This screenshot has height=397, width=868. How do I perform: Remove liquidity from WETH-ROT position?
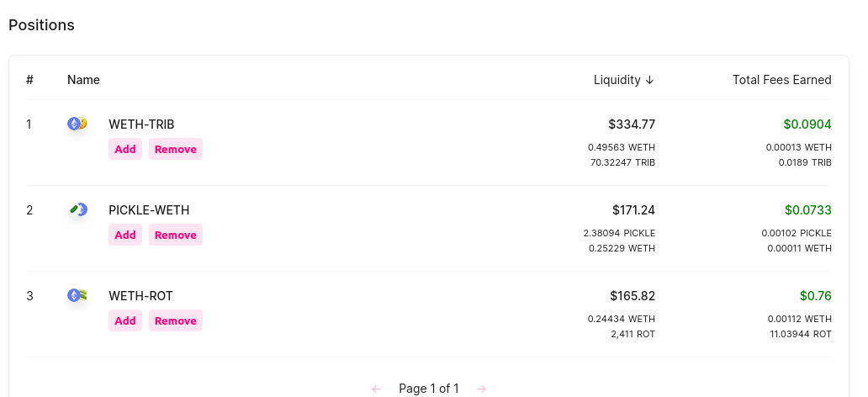coord(176,320)
